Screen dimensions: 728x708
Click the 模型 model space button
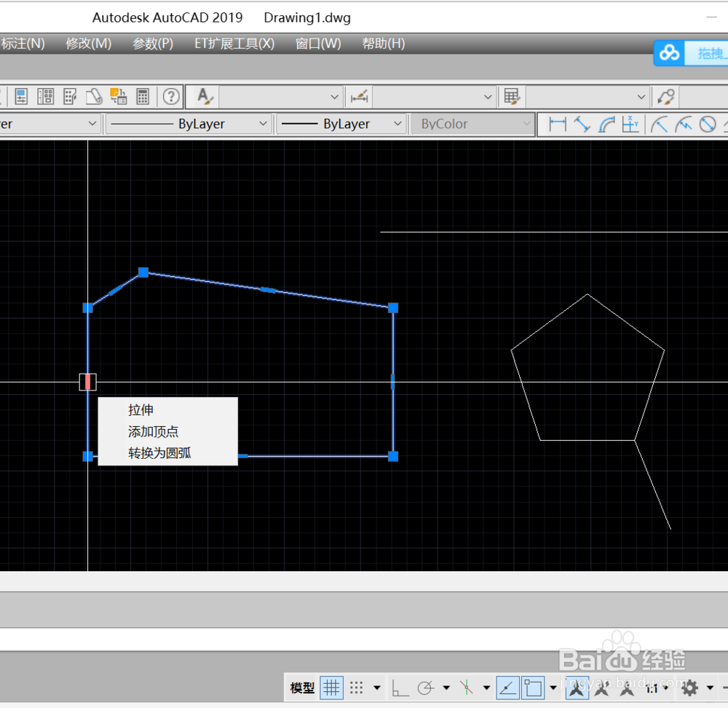pyautogui.click(x=302, y=688)
